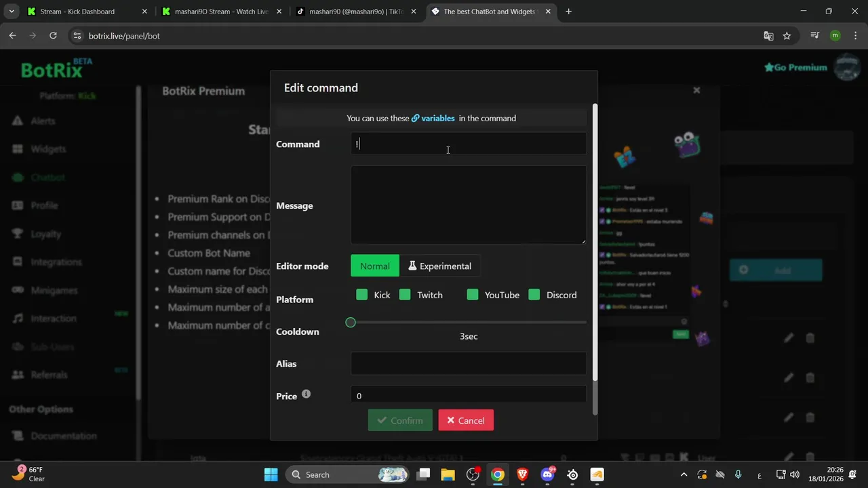The image size is (868, 488).
Task: Open Brave browser from the taskbar
Action: pyautogui.click(x=522, y=474)
